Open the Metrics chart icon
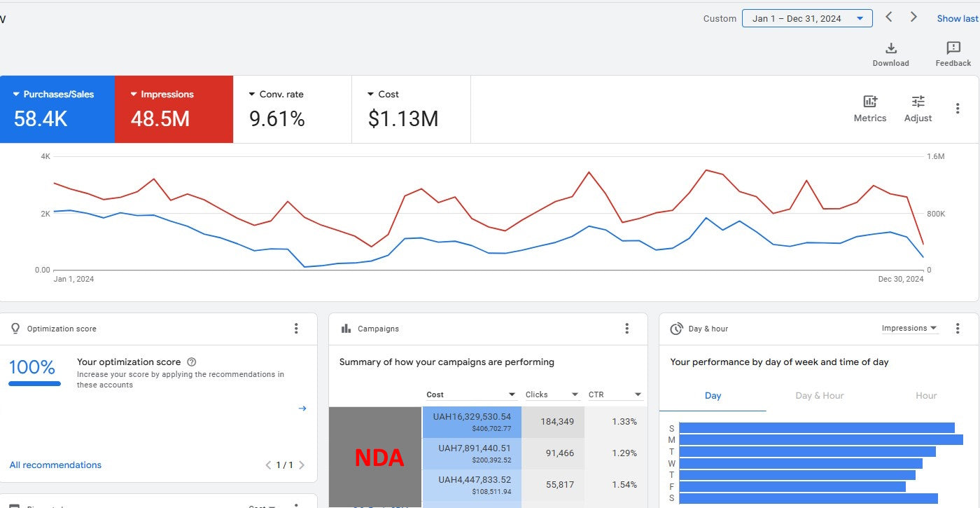980x508 pixels. click(x=870, y=102)
